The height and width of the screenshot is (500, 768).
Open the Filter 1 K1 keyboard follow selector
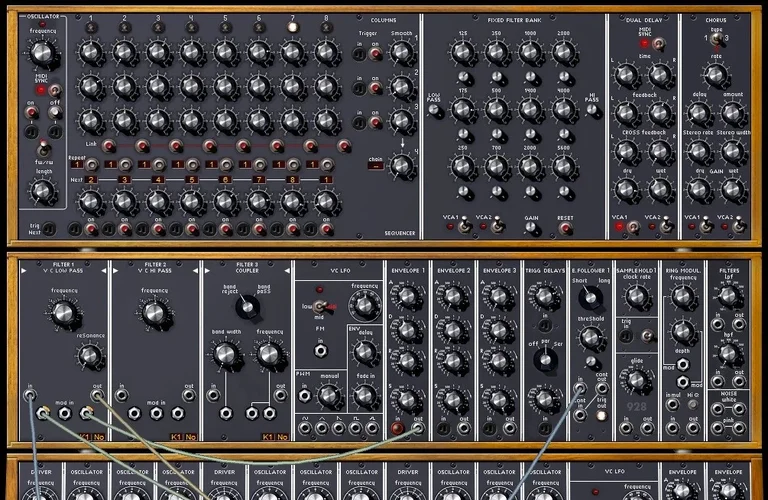click(x=85, y=437)
